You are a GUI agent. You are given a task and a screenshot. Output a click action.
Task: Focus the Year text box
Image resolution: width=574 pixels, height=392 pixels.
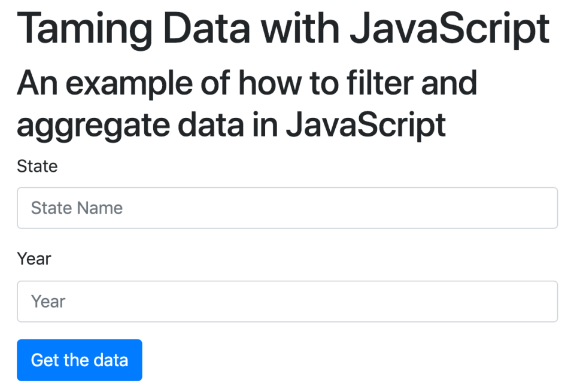coord(287,301)
